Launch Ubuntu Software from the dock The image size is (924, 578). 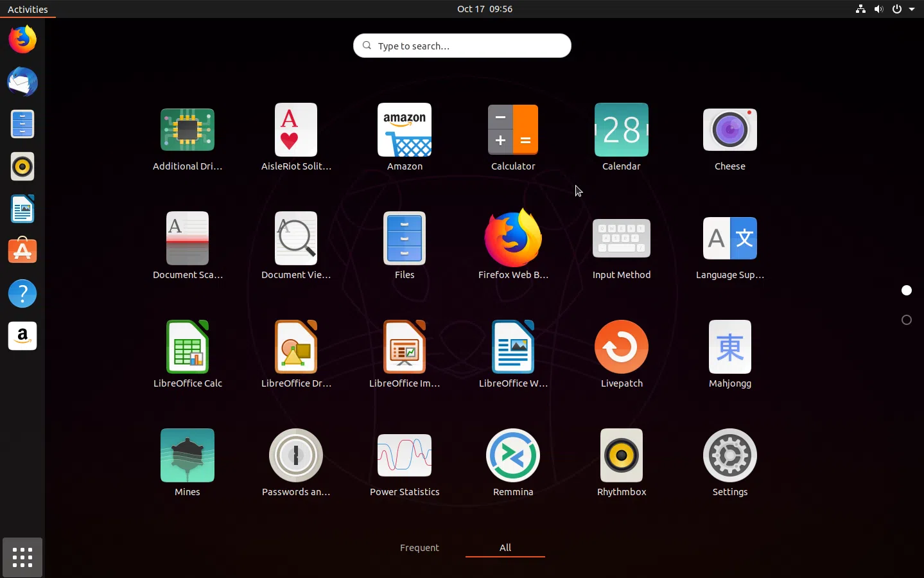(x=22, y=251)
